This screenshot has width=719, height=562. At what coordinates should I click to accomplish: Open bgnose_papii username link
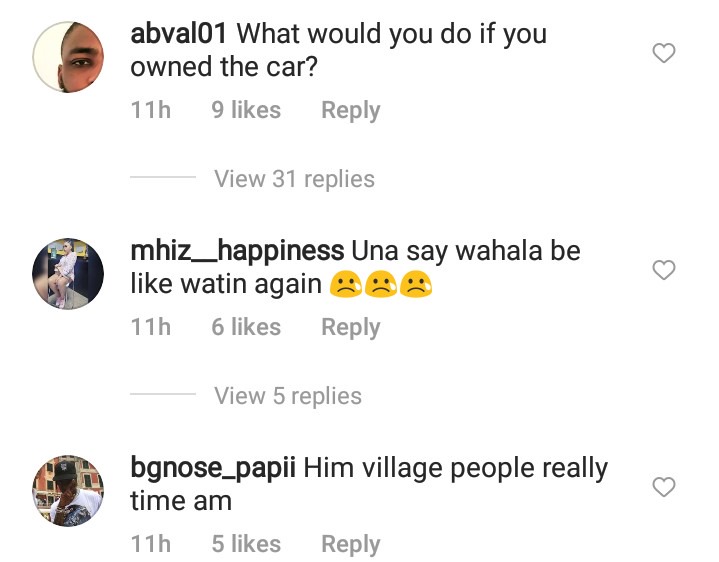[213, 468]
